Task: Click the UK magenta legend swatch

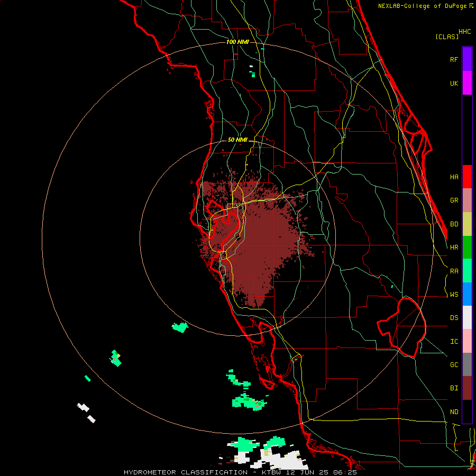Action: pyautogui.click(x=467, y=83)
